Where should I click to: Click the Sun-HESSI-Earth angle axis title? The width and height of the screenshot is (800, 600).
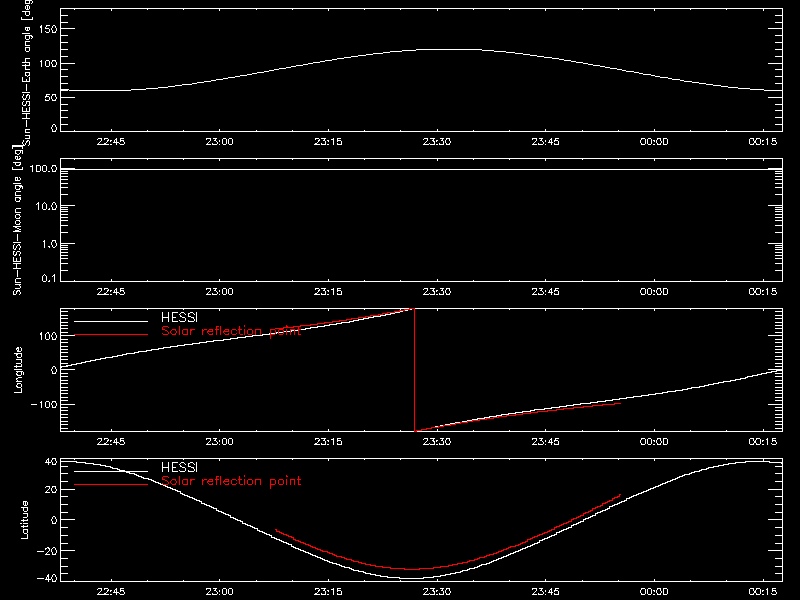pos(27,72)
